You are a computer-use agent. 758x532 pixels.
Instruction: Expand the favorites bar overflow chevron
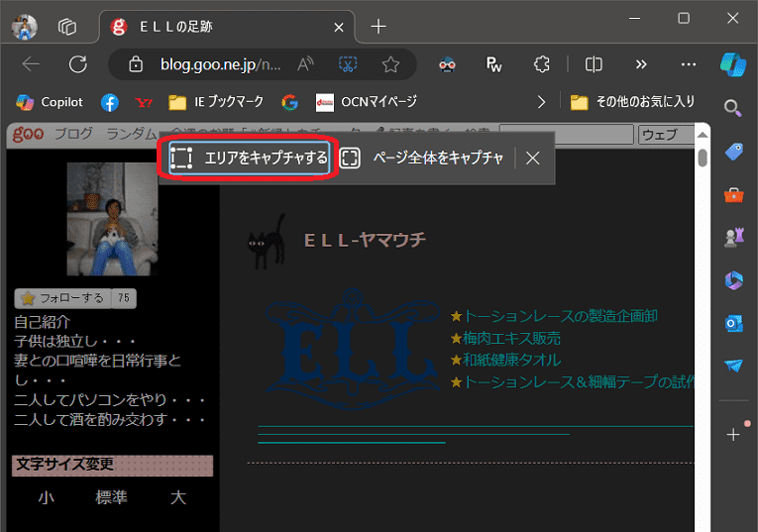point(541,102)
